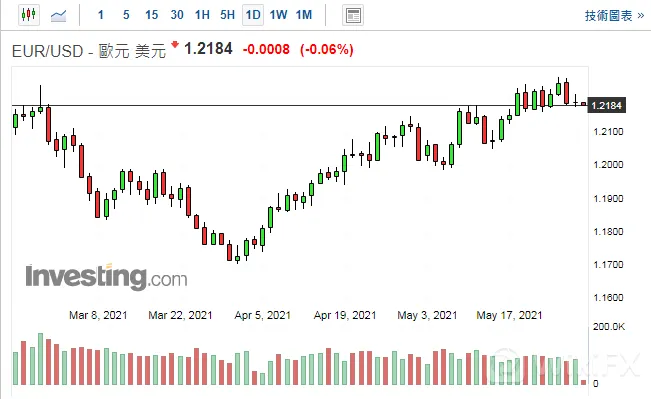Select the candlestick chart type icon
The height and width of the screenshot is (399, 651).
(x=29, y=15)
